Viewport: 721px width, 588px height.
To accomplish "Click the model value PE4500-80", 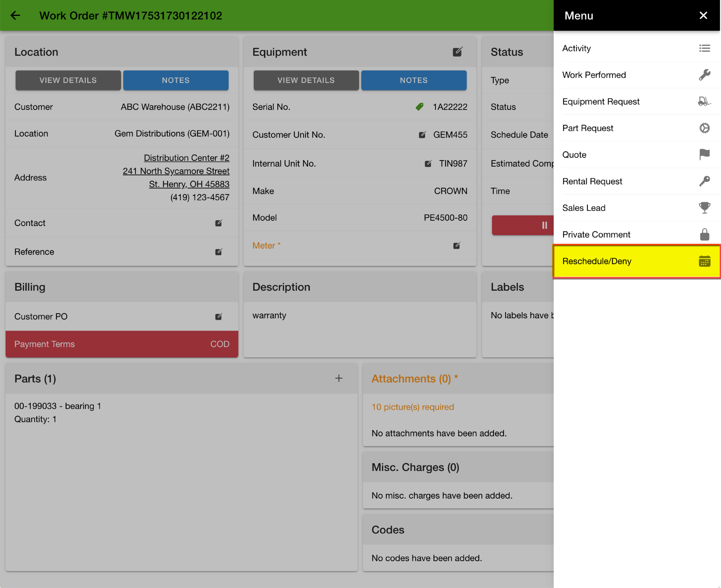I will [x=446, y=218].
